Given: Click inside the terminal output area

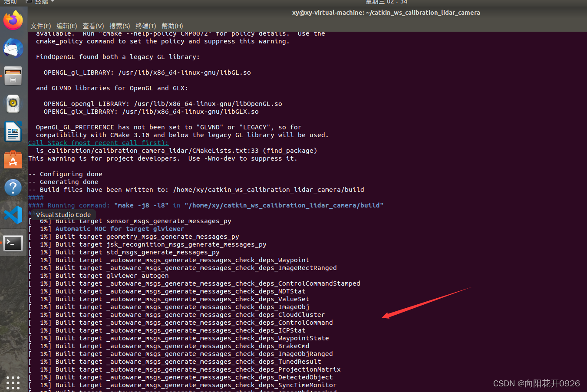Looking at the screenshot, I should point(261,282).
